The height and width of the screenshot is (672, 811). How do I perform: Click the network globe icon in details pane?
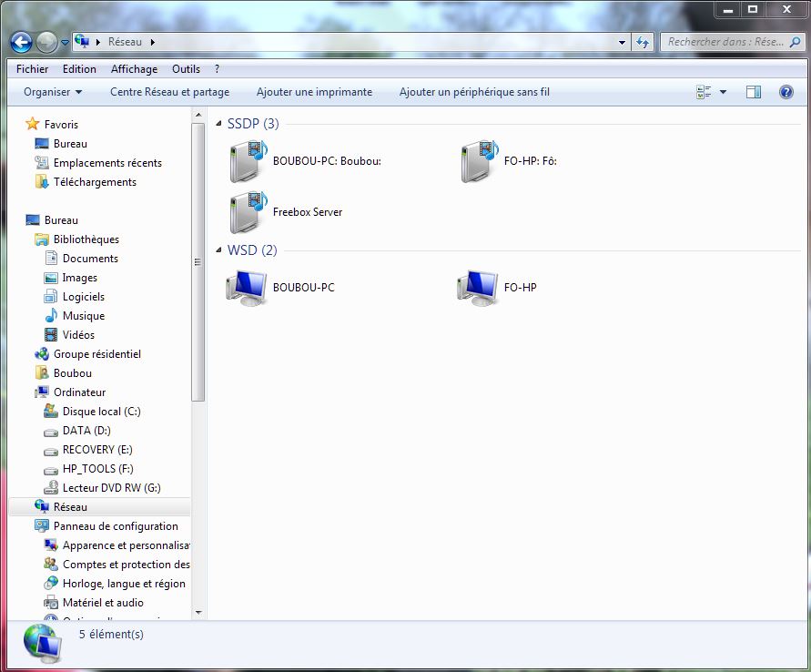[43, 644]
